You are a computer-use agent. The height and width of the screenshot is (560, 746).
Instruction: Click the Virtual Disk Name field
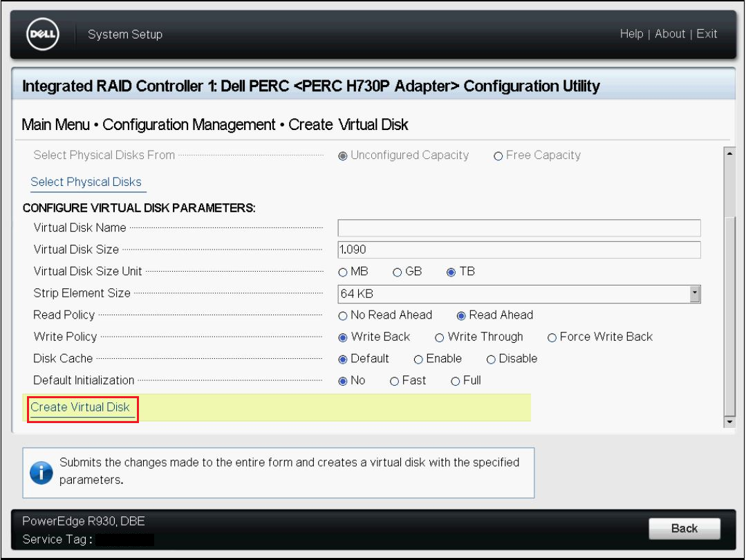pos(519,228)
